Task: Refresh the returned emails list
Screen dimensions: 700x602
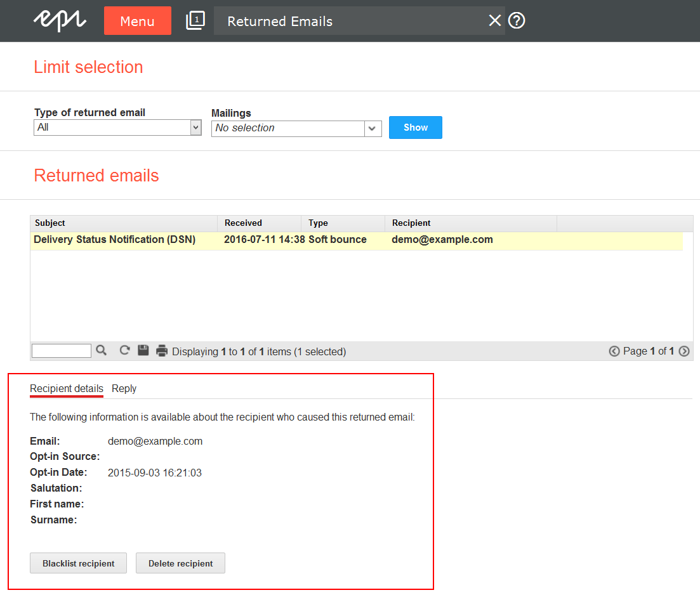Action: (125, 350)
